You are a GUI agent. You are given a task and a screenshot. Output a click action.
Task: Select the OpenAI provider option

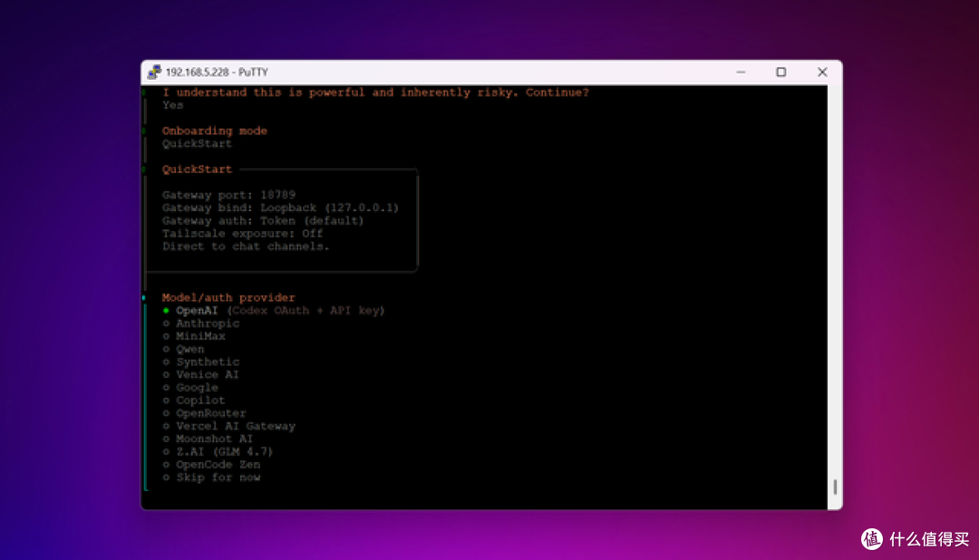(x=274, y=310)
